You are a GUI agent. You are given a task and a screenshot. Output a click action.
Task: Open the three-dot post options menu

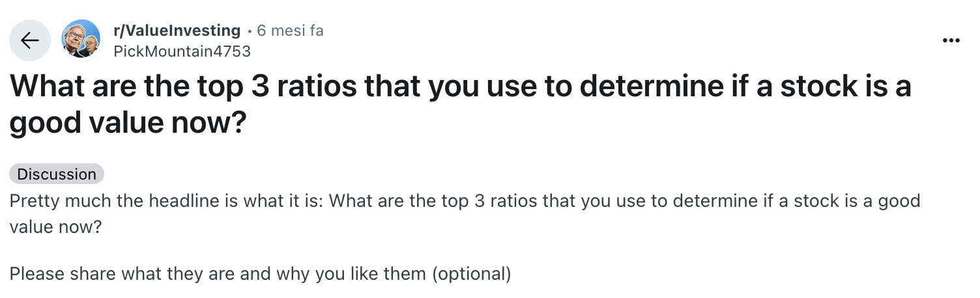[951, 41]
